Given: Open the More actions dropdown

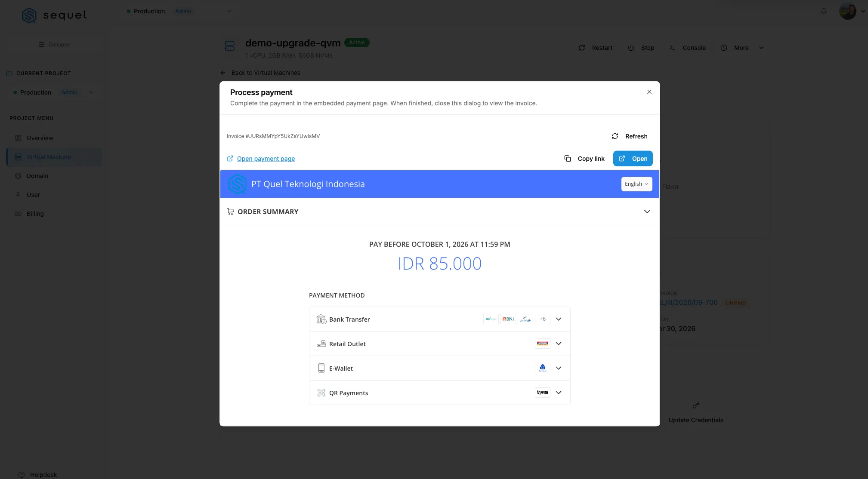Looking at the screenshot, I should tap(742, 48).
